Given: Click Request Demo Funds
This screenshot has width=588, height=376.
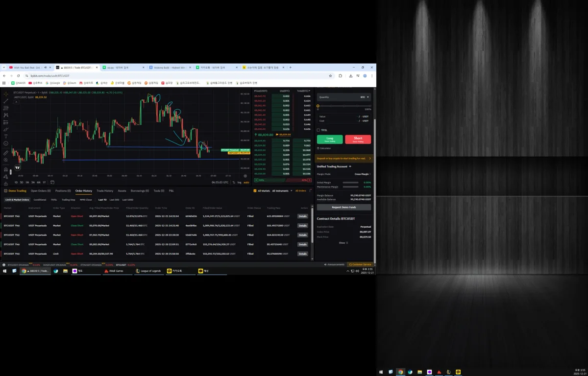Looking at the screenshot, I should [x=344, y=207].
